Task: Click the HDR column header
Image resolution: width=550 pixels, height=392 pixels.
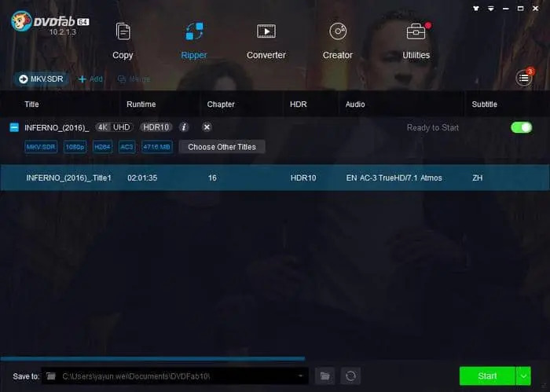Action: pos(299,104)
